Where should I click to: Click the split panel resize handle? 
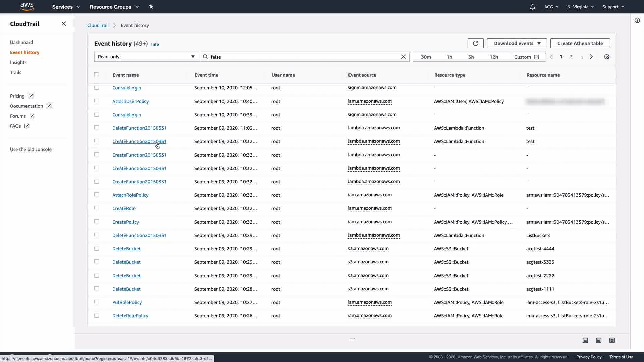(x=352, y=339)
